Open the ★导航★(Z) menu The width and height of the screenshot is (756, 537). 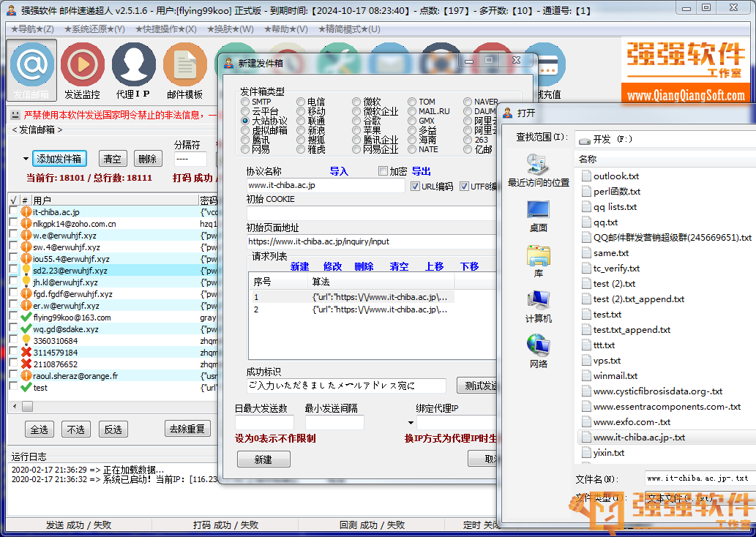(32, 29)
